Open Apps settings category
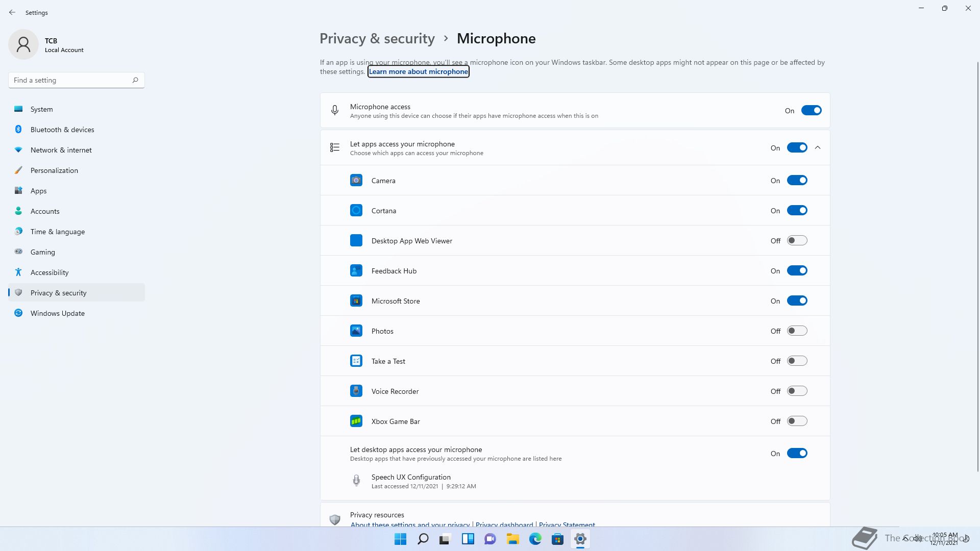980x551 pixels. pyautogui.click(x=77, y=191)
